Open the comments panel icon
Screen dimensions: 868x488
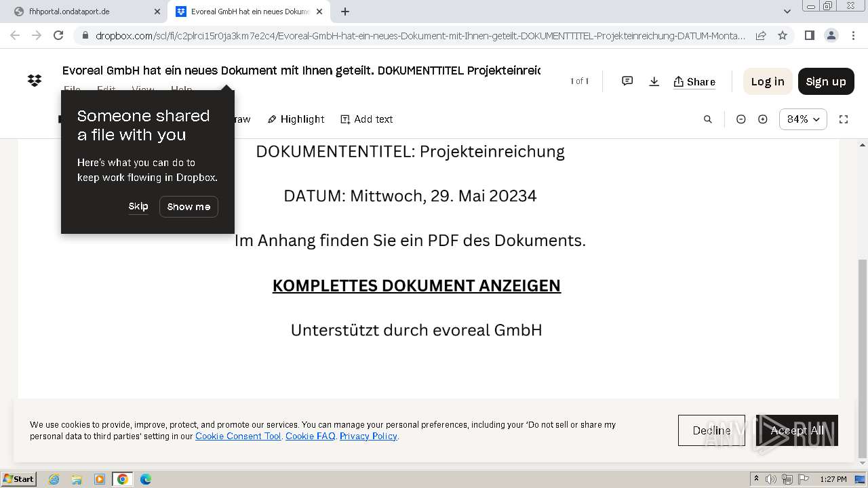(627, 81)
